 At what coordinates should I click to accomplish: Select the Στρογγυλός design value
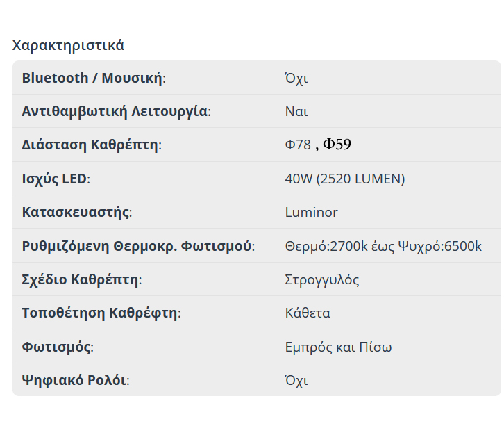(x=322, y=280)
